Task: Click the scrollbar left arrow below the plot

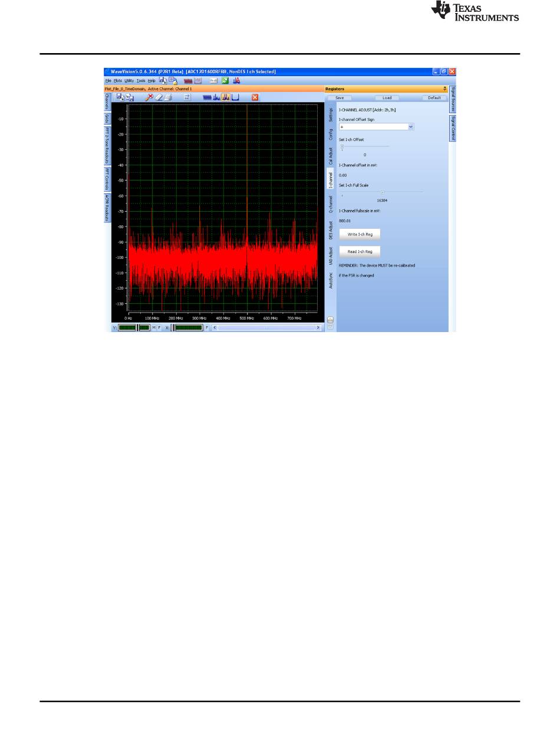Action: [215, 327]
